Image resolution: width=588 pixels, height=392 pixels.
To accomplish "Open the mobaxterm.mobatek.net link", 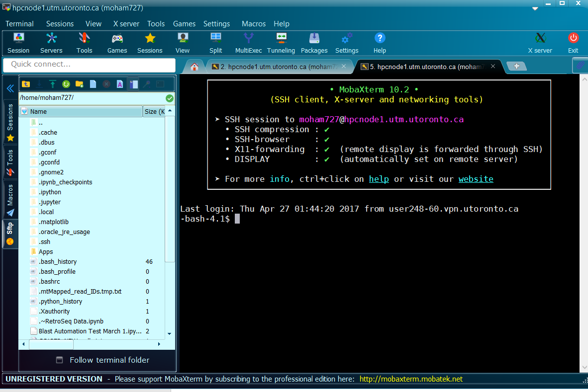I will pos(411,379).
